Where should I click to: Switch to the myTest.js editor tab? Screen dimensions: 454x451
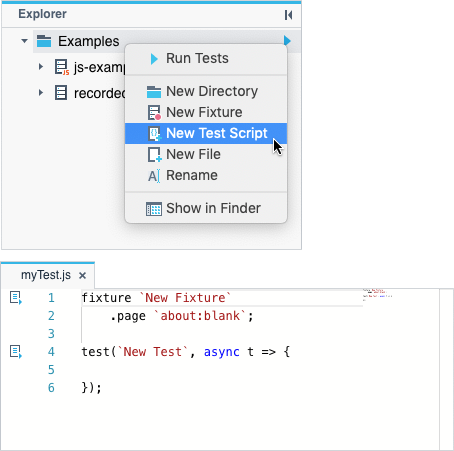pyautogui.click(x=46, y=275)
